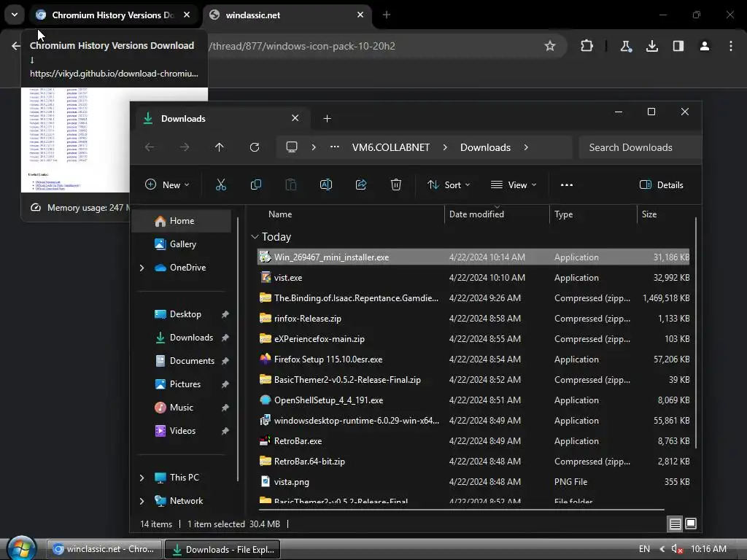Image resolution: width=747 pixels, height=560 pixels.
Task: Open the View dropdown
Action: tap(514, 184)
